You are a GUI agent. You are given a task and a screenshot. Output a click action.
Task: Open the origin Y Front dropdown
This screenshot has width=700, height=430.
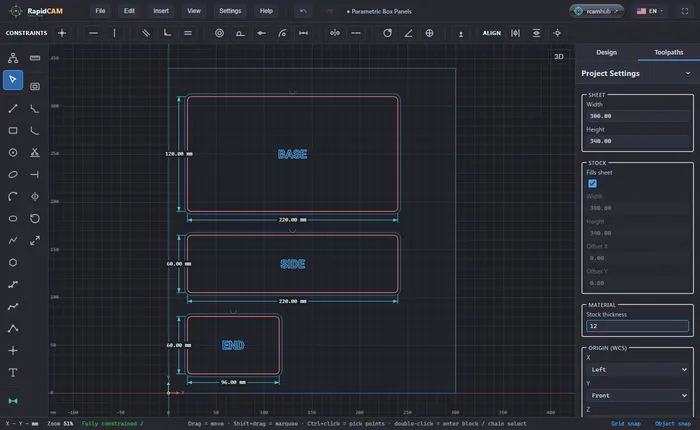pos(638,396)
